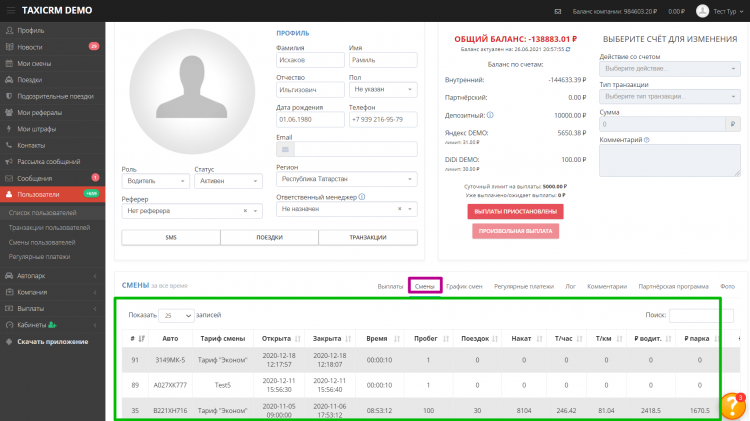Click the info icon next to Депозитный

tap(491, 115)
